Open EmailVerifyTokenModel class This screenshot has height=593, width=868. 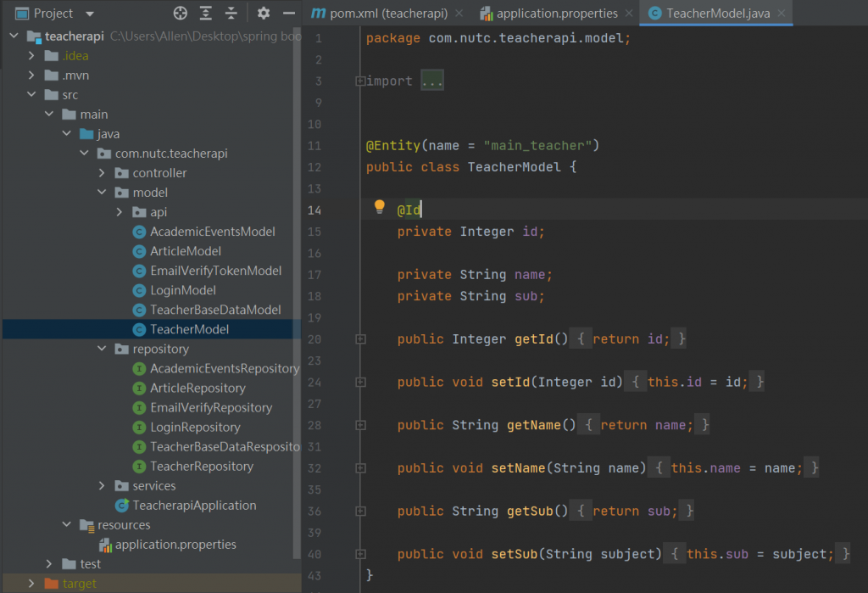pos(216,271)
